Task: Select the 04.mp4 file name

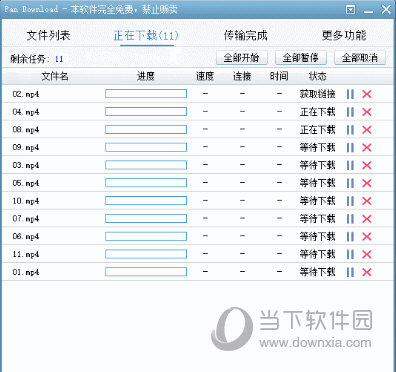Action: pos(26,112)
